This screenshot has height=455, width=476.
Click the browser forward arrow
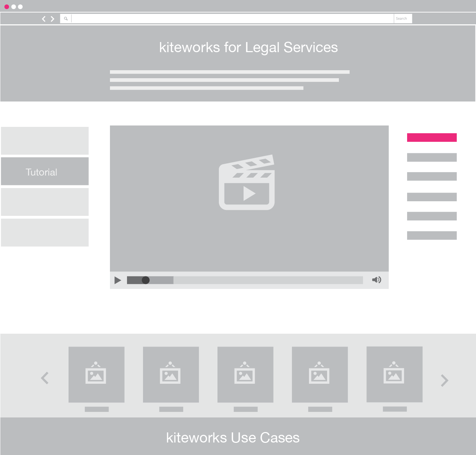pyautogui.click(x=53, y=19)
